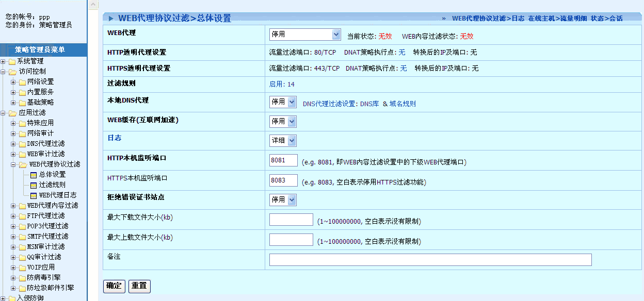
Task: Click the folder icon beside 系统管理
Action: [12, 61]
